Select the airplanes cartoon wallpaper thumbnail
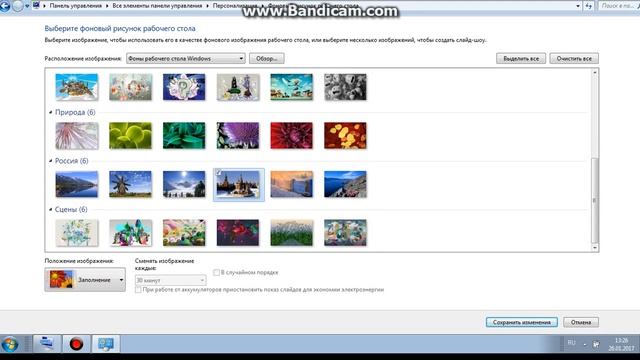The width and height of the screenshot is (640, 360). (291, 87)
